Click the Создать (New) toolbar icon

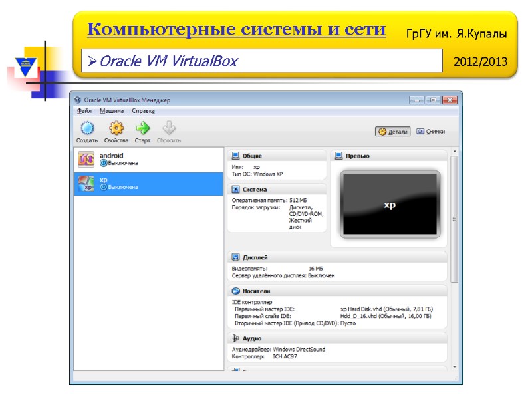(x=87, y=128)
